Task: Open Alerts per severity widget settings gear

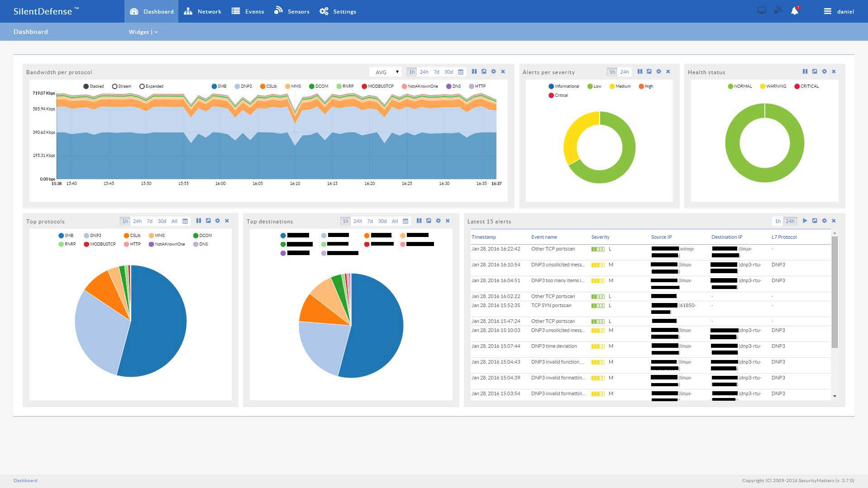Action: (x=658, y=71)
